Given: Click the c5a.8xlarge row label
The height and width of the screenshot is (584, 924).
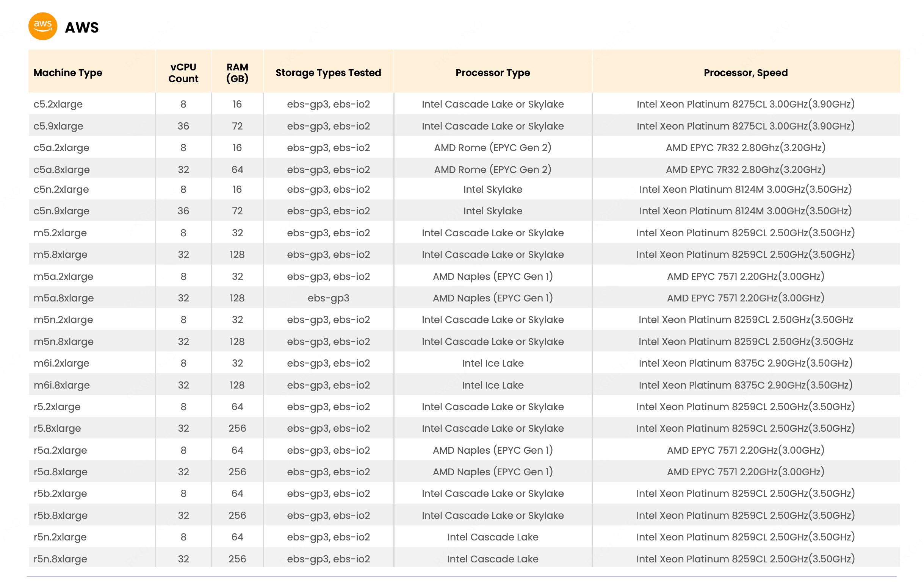Looking at the screenshot, I should click(61, 170).
